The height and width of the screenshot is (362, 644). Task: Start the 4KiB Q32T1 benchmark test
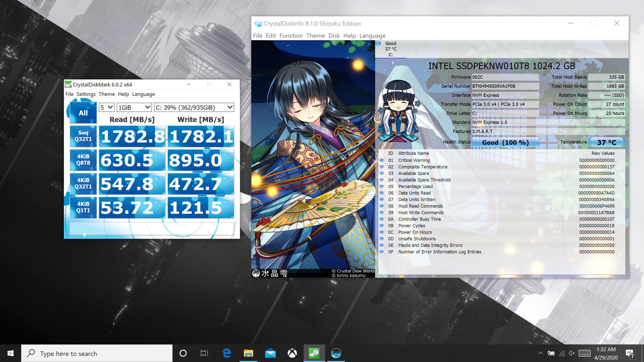click(83, 184)
